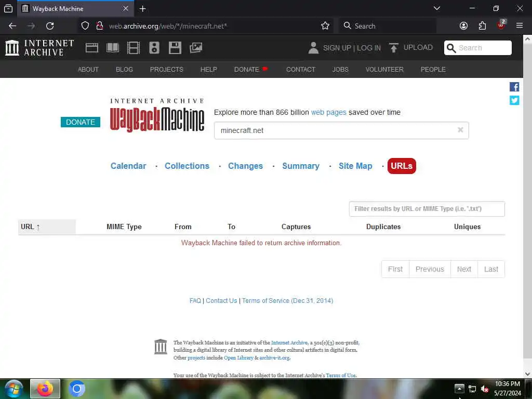Screen dimensions: 532x399
Task: Open the site security lock icon
Action: [x=99, y=26]
